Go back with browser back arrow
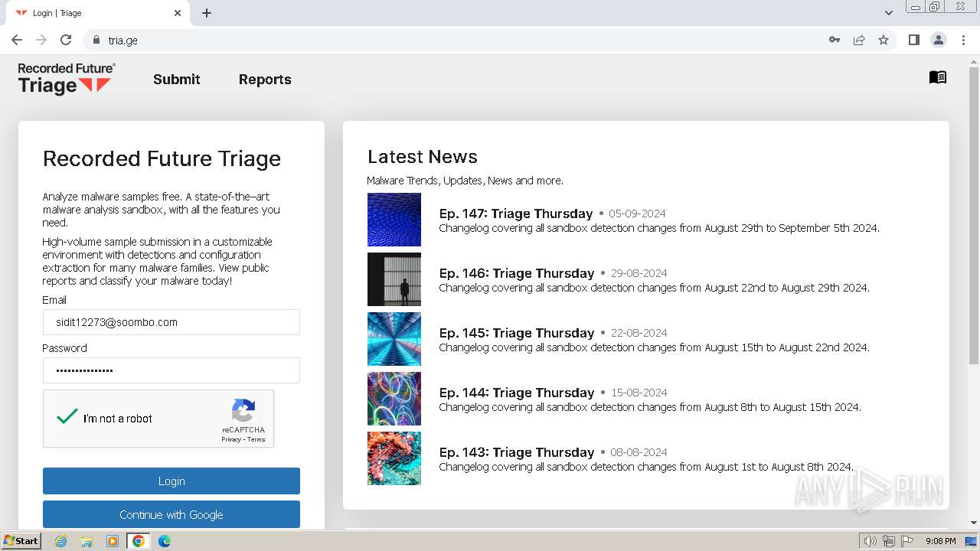Viewport: 980px width, 551px height. [17, 40]
